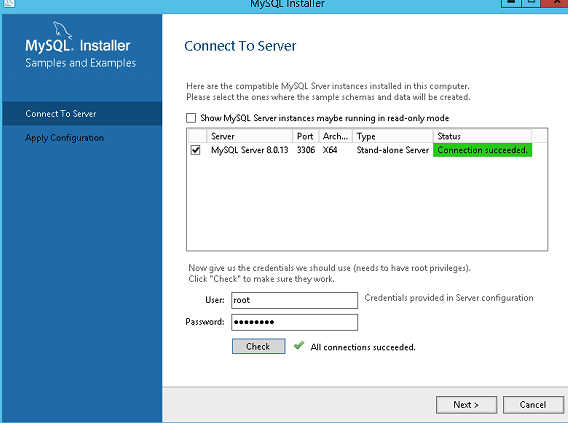Close the MySQL Installer window
This screenshot has width=568, height=423.
click(x=556, y=3)
